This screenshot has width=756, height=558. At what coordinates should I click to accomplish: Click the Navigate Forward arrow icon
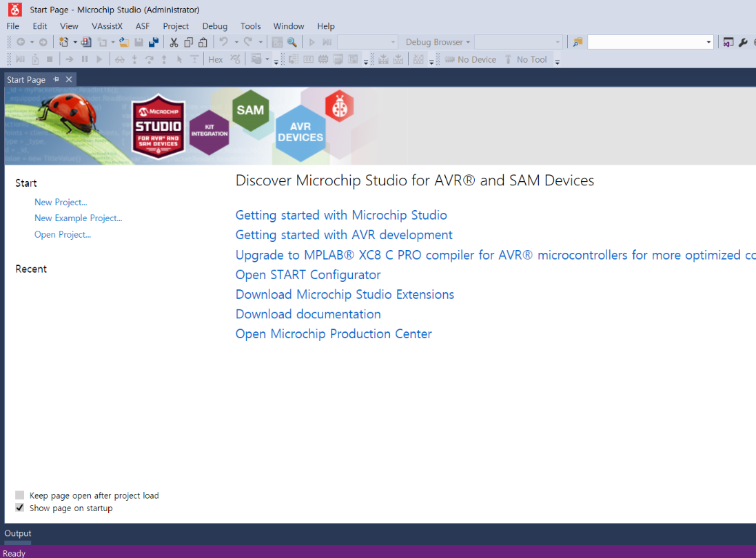[43, 42]
